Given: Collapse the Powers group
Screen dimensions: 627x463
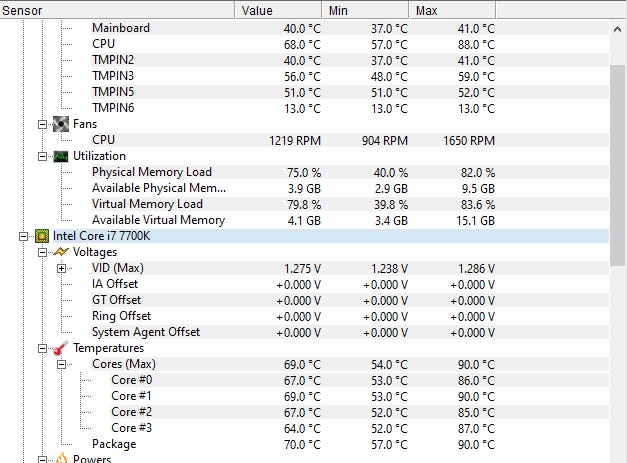Looking at the screenshot, I should (42, 460).
